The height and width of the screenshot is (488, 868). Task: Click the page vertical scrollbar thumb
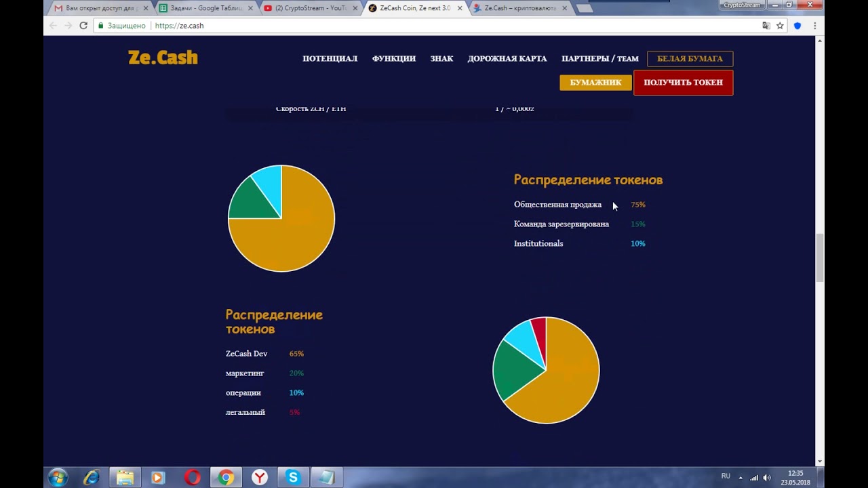pyautogui.click(x=819, y=258)
